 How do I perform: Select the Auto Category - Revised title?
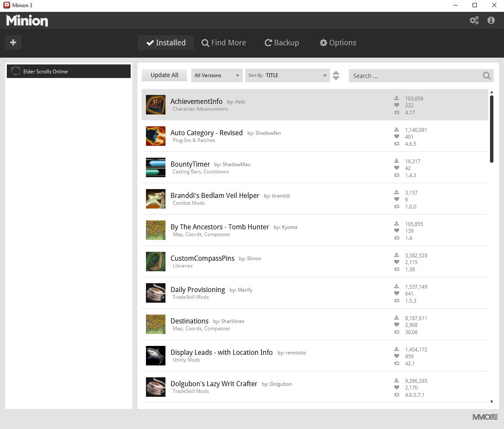point(206,133)
